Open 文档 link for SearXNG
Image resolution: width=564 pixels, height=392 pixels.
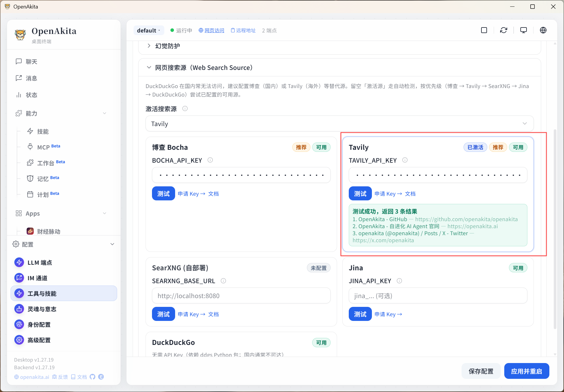[213, 314]
